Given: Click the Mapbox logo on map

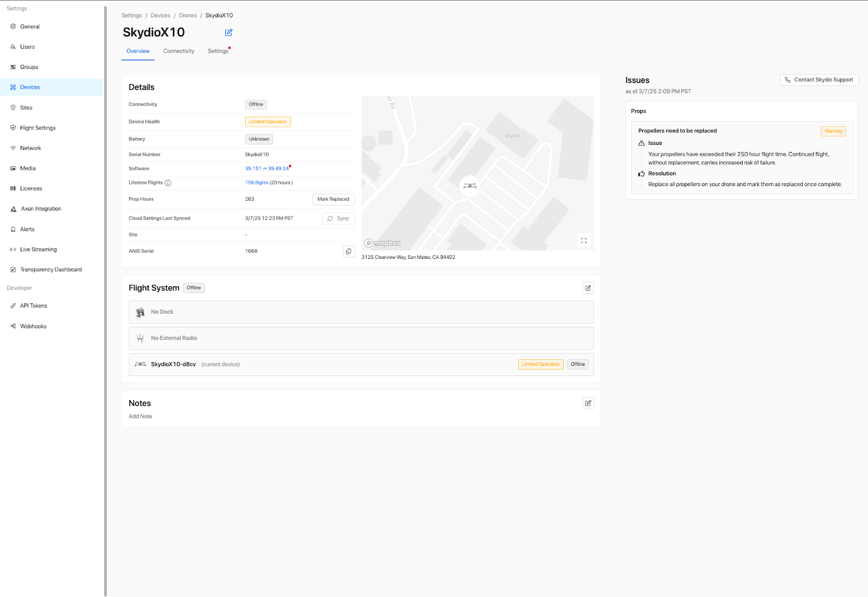Looking at the screenshot, I should point(382,243).
